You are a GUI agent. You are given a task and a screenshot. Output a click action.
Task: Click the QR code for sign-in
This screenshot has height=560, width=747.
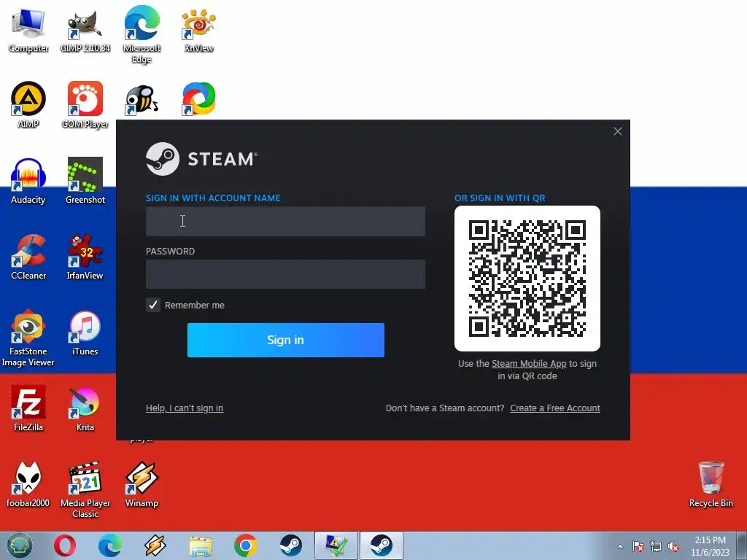527,279
